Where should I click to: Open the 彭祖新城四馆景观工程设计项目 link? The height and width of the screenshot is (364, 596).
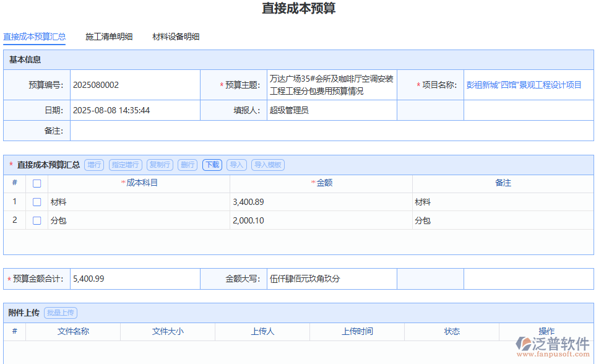[x=522, y=85]
